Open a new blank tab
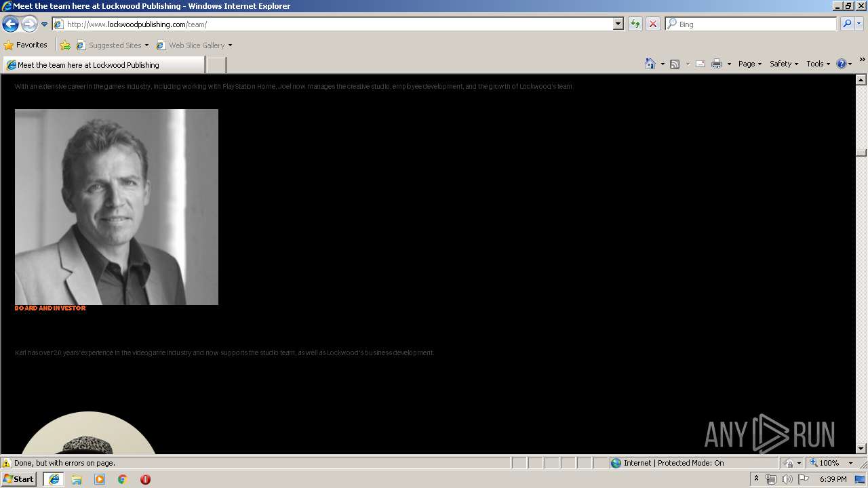This screenshot has height=488, width=868. click(216, 65)
